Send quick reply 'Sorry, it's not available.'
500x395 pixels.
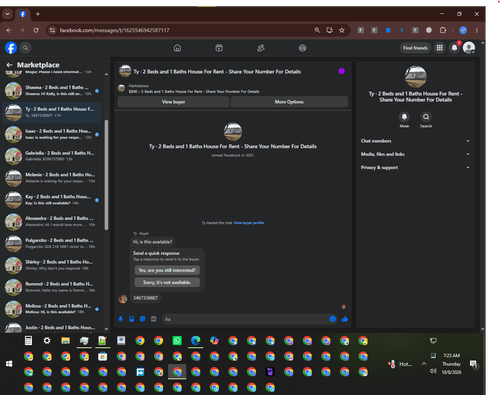click(x=167, y=282)
